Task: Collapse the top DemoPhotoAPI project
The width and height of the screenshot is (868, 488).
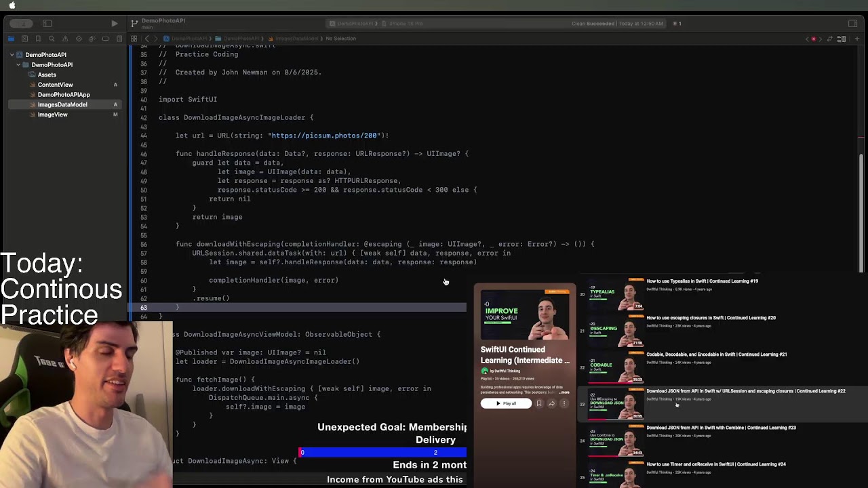Action: coord(12,55)
